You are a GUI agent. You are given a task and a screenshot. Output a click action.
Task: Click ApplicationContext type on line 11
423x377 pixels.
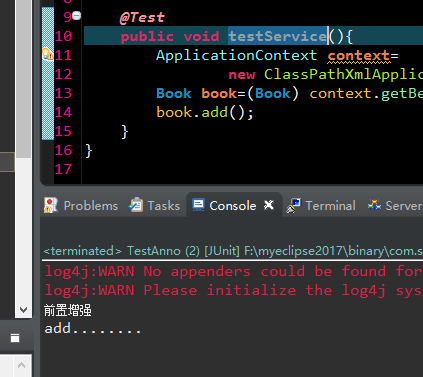pos(237,55)
